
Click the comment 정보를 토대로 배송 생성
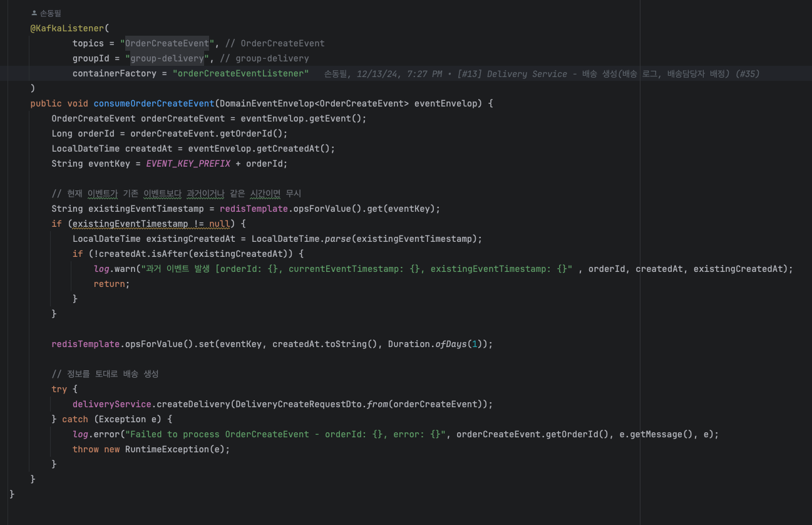105,374
